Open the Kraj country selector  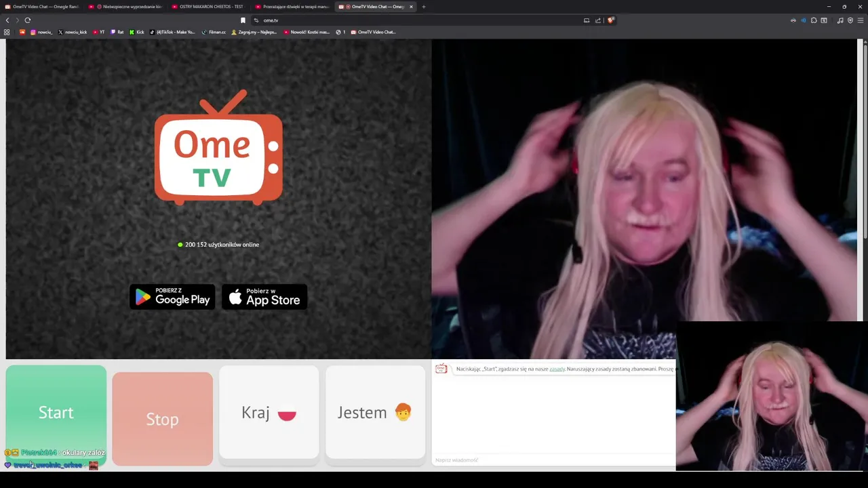coord(269,413)
